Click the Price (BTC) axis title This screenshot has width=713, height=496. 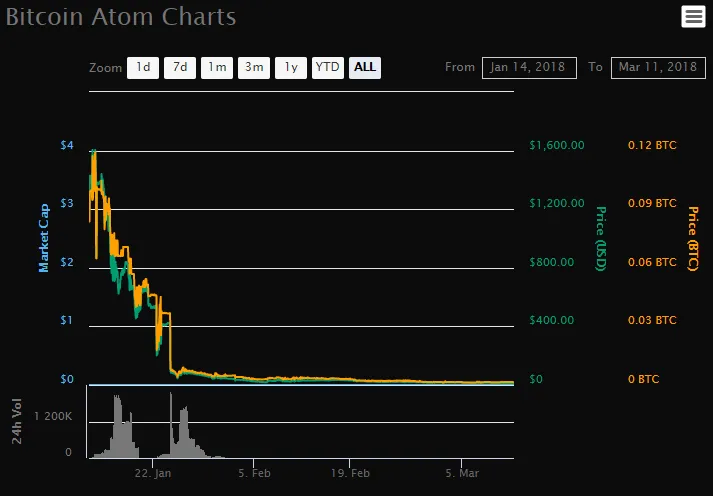click(x=693, y=238)
